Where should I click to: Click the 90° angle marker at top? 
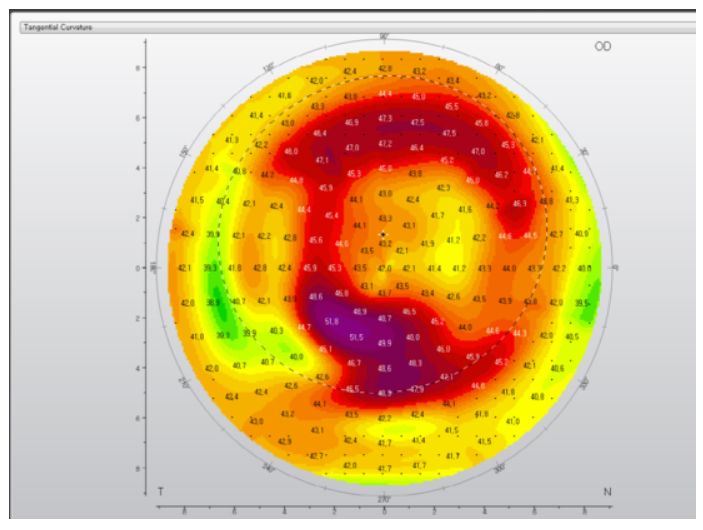click(x=383, y=37)
